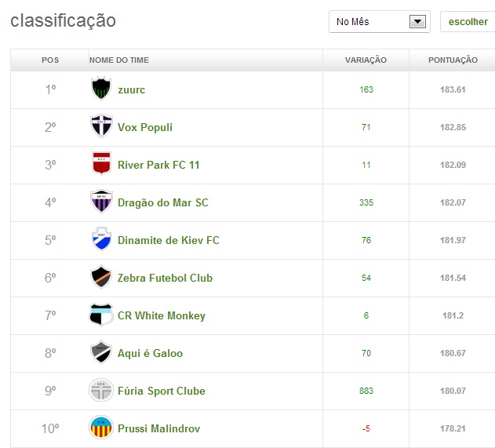
Task: Select the River Park FC 11 red crest
Action: click(101, 163)
